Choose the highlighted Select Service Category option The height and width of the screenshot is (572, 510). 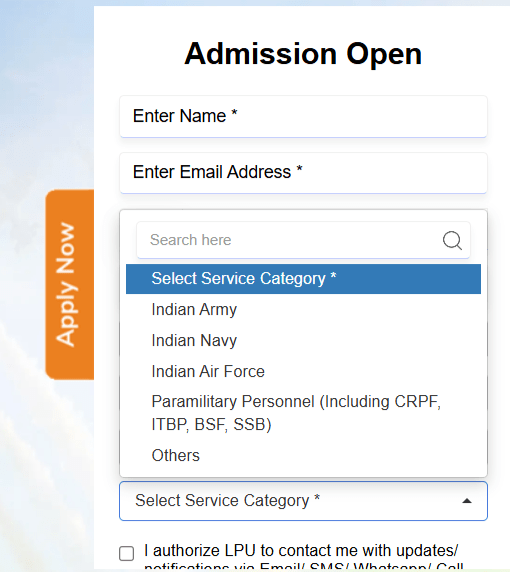pos(303,279)
